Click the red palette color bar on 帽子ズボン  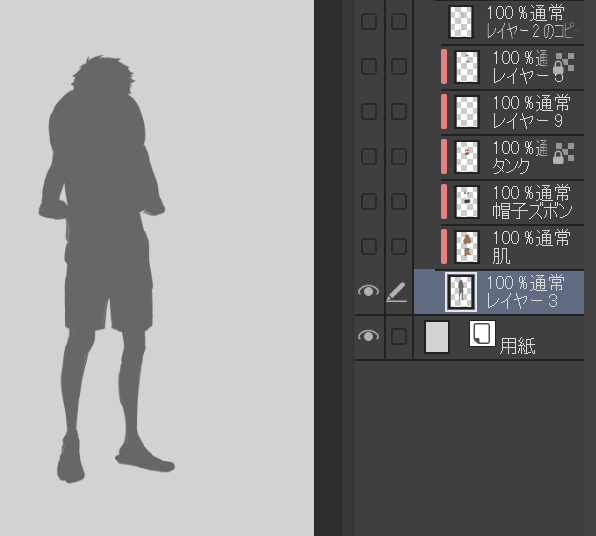[444, 201]
